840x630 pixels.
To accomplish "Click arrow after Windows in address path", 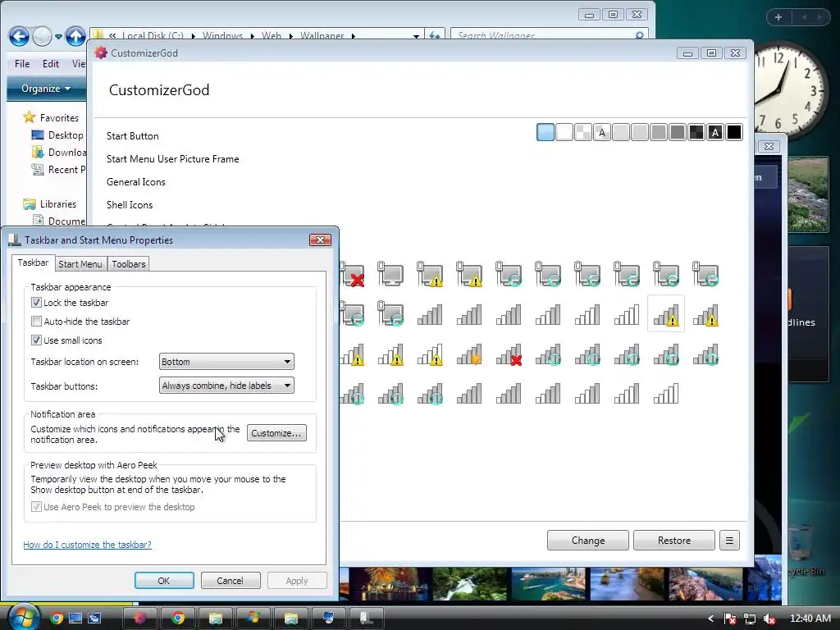I will (x=252, y=36).
